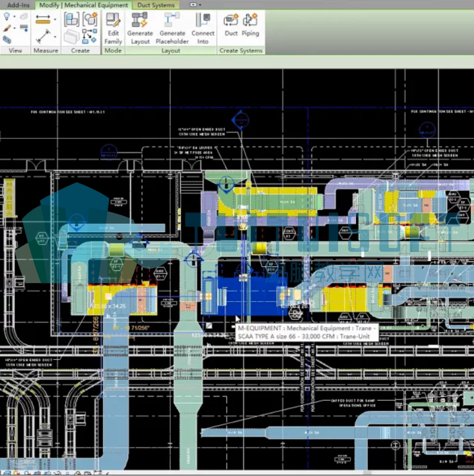Click the Hide in View lightbulb icon
The image size is (474, 476).
[x=7, y=17]
